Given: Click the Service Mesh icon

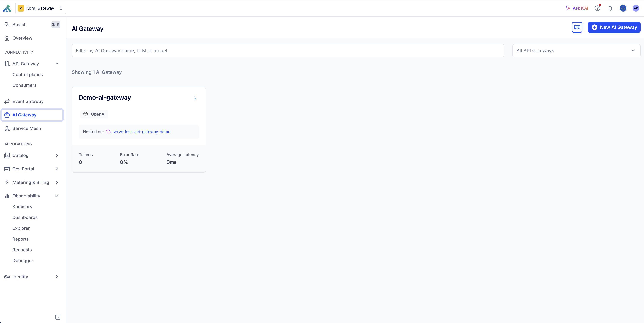Looking at the screenshot, I should click(x=7, y=128).
